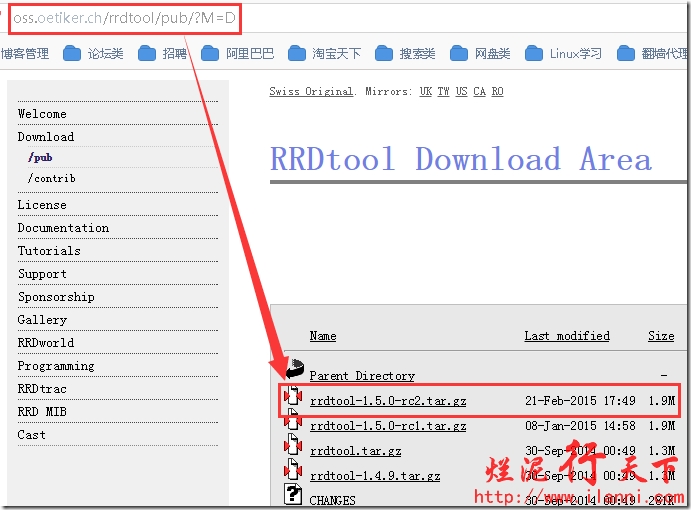
Task: Open the 阿里巴巴 bookmark folder
Action: tap(238, 54)
